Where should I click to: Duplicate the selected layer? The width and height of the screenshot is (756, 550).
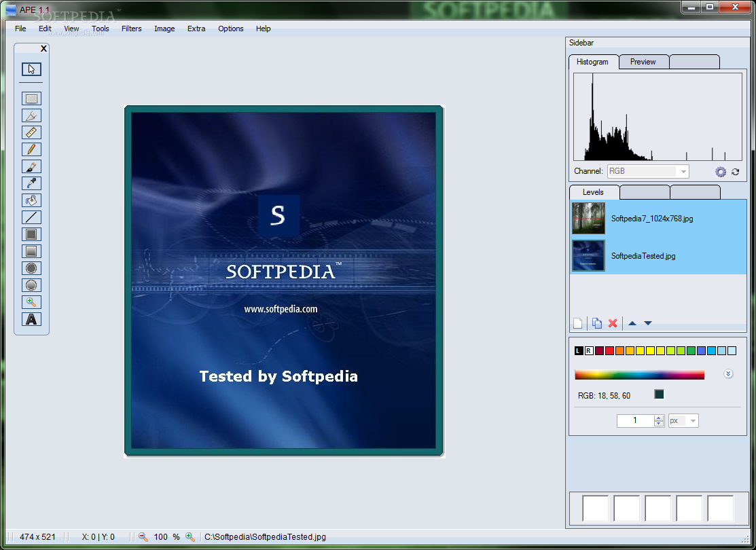tap(597, 323)
